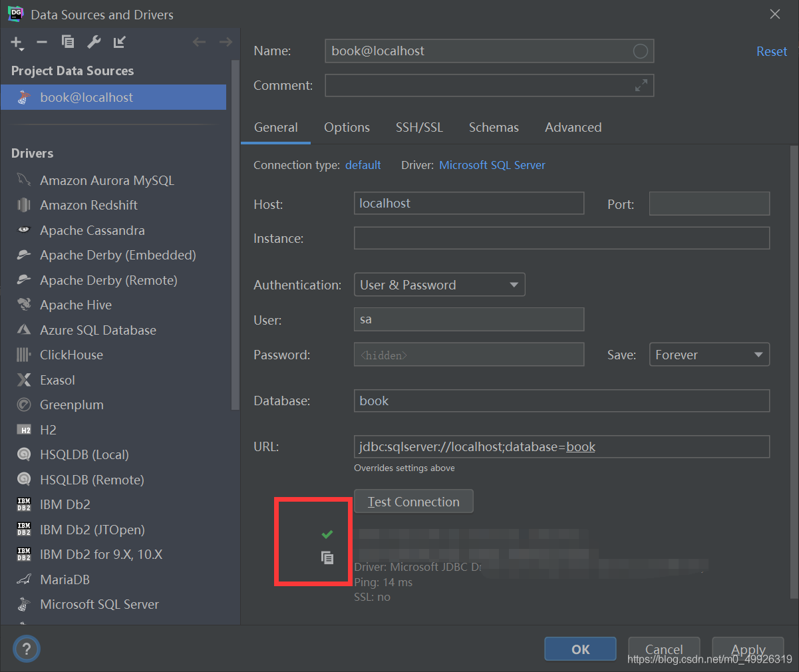Click the Microsoft SQL Server driver link

[492, 165]
